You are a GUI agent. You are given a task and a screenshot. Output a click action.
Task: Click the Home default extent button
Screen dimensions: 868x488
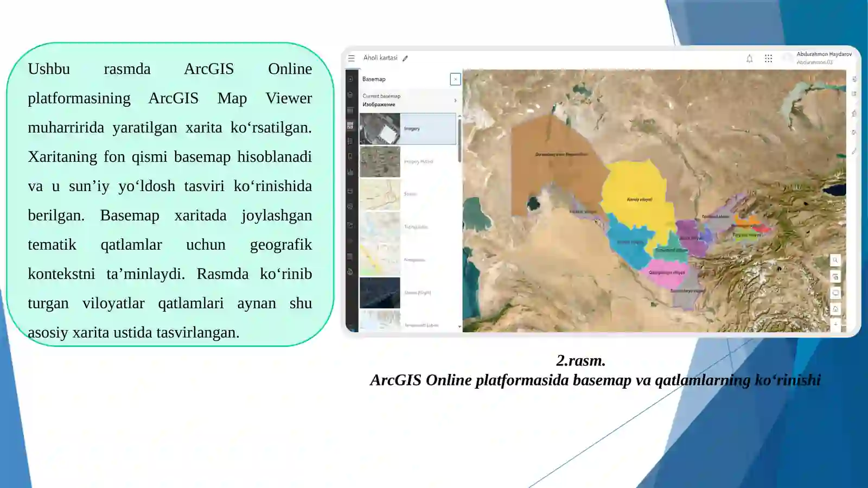tap(835, 309)
